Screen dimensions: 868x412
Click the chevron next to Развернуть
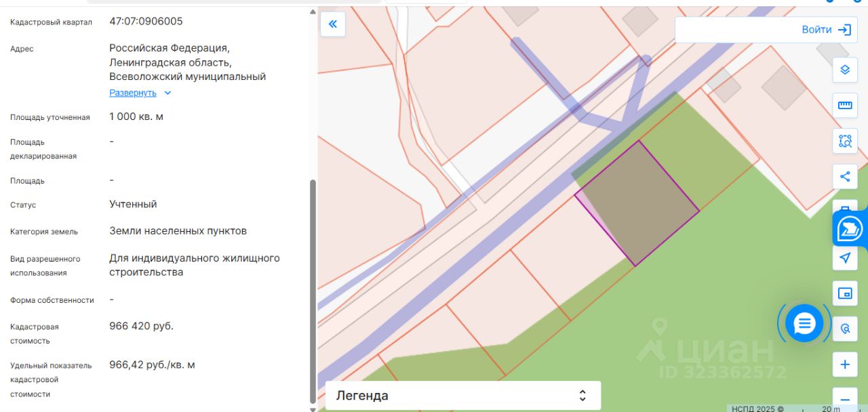point(167,93)
